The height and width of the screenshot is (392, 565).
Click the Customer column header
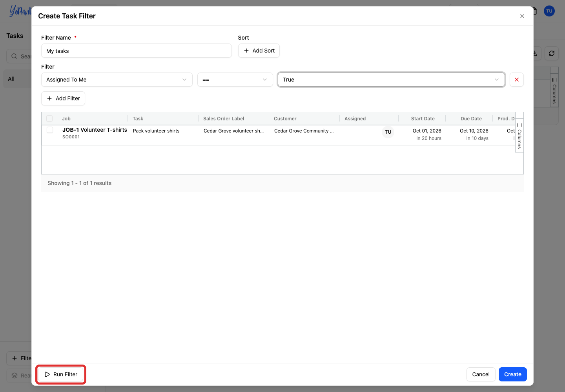tap(285, 119)
